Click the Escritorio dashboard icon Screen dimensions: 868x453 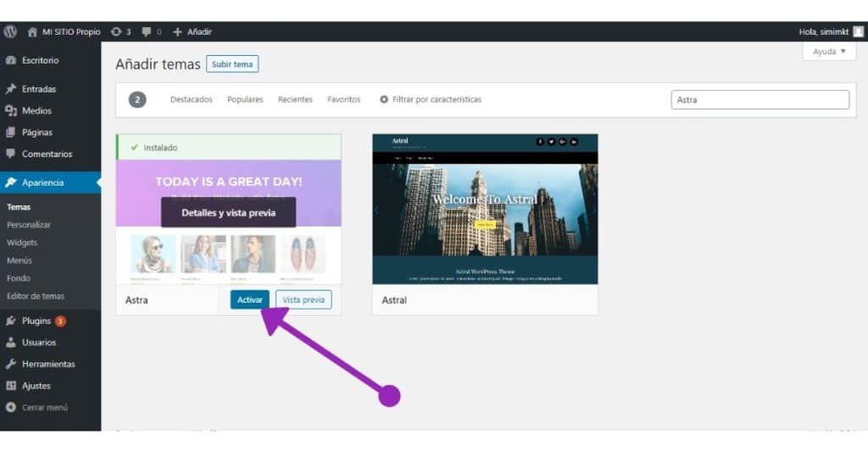tap(10, 60)
